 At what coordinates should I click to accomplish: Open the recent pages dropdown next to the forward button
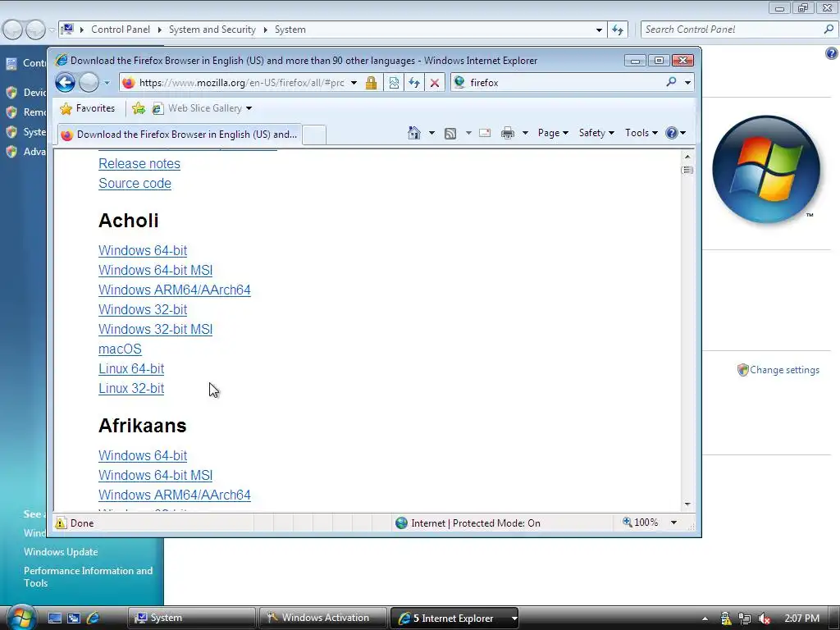pyautogui.click(x=107, y=83)
